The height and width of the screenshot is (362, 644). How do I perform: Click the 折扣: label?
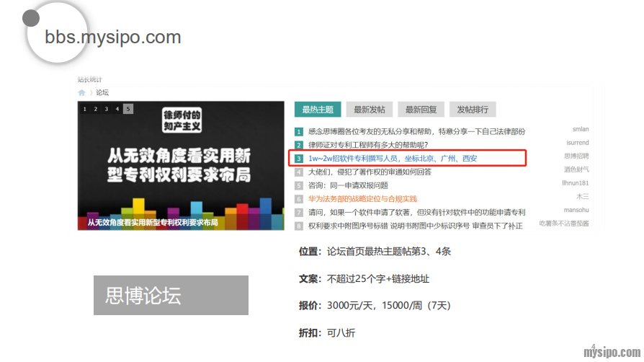tap(310, 332)
